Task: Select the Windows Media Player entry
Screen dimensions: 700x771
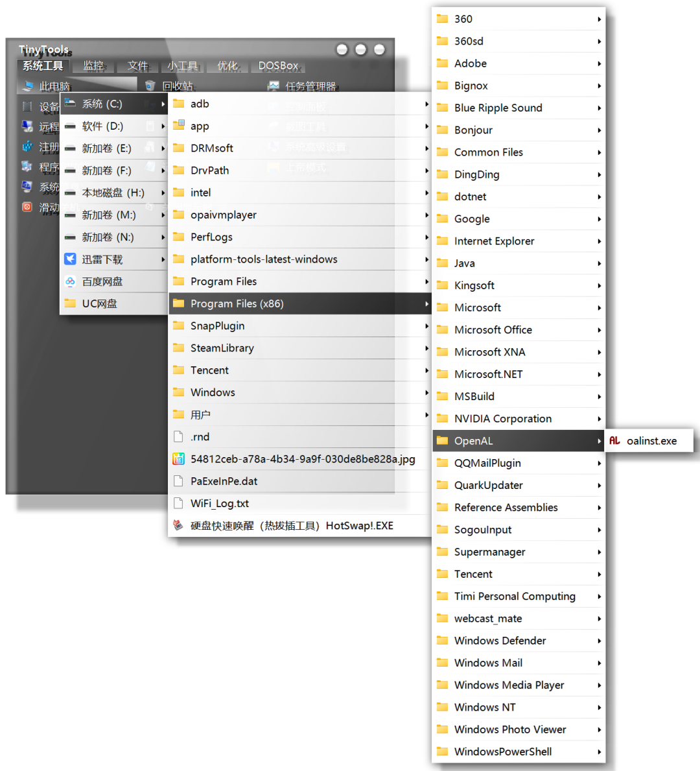Action: pyautogui.click(x=519, y=685)
